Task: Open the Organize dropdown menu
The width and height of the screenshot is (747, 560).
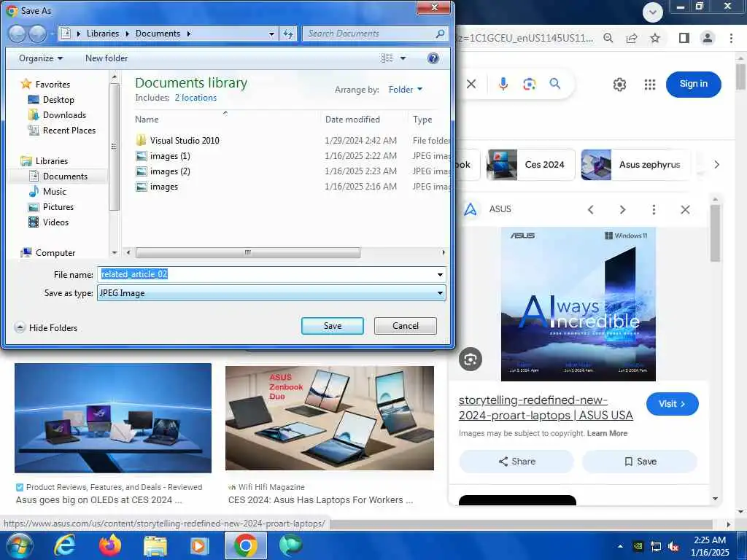Action: click(41, 58)
